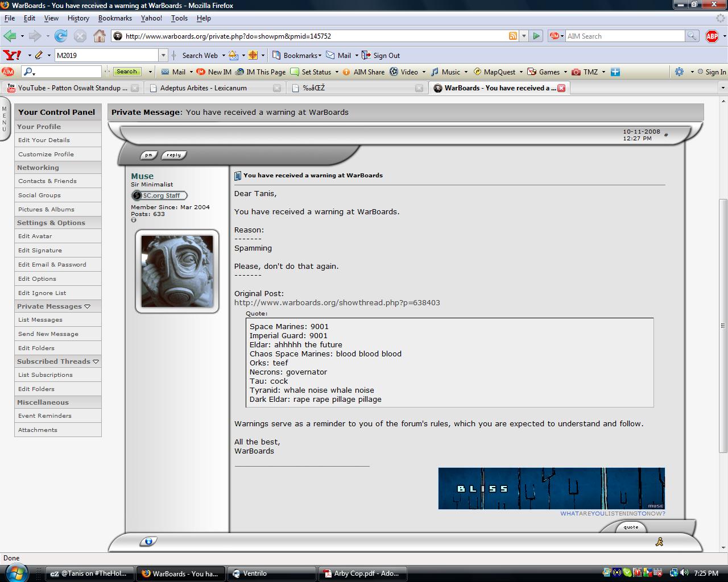Open the URL bar history dropdown arrow
Screen dimensions: 728x582
coord(524,36)
